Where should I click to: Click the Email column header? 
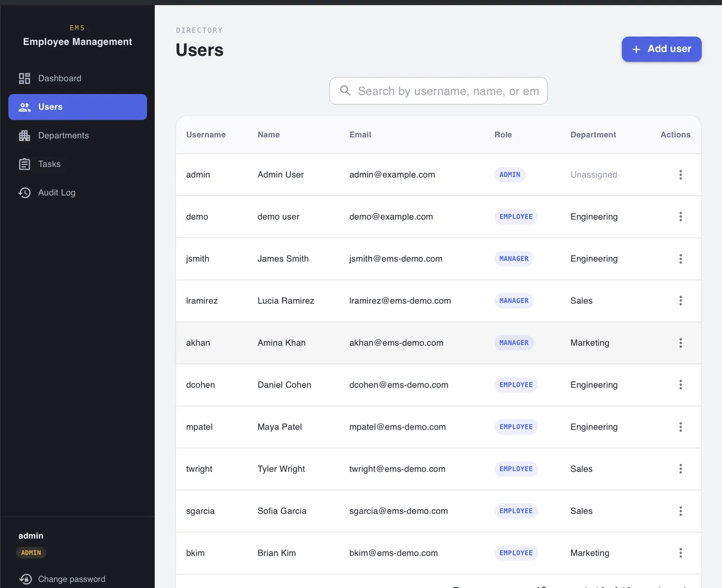[x=360, y=135]
